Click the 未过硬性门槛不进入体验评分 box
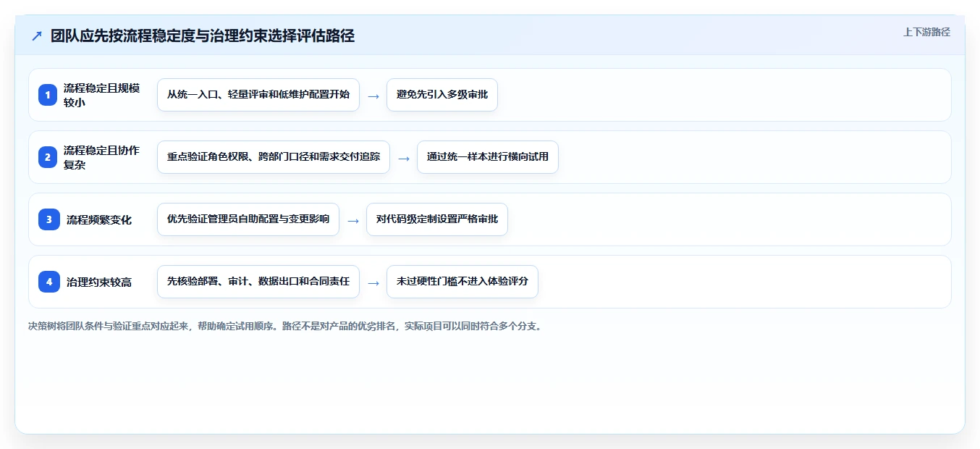 point(462,282)
